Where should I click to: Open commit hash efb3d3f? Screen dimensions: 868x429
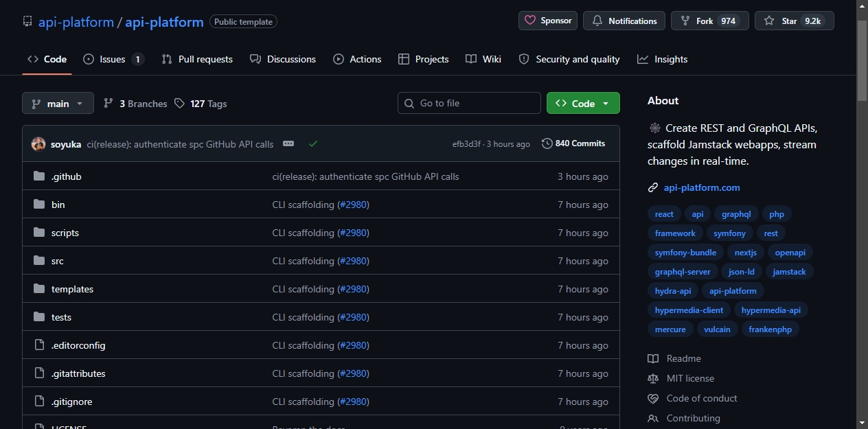(x=466, y=144)
